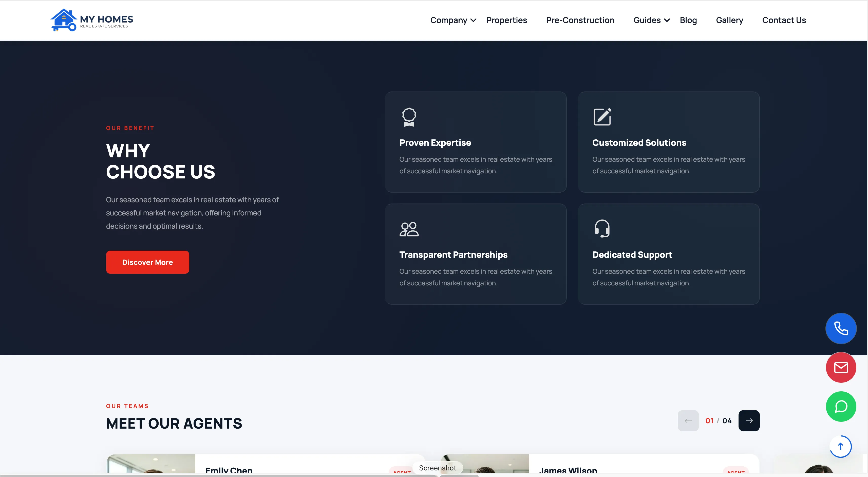This screenshot has height=477, width=868.
Task: Click the Proven Expertise award badge icon
Action: pyautogui.click(x=409, y=117)
